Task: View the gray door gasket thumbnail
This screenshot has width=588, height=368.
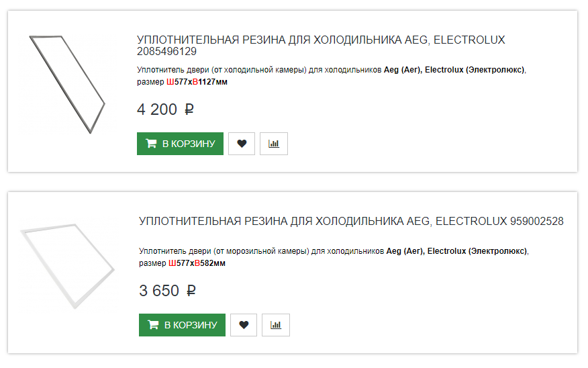Action: pos(67,84)
